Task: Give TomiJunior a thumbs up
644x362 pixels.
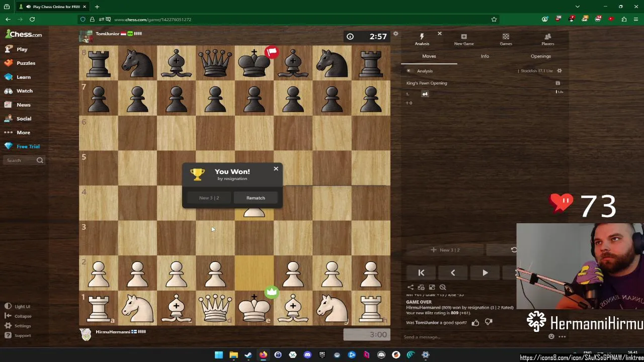Action: click(x=475, y=323)
